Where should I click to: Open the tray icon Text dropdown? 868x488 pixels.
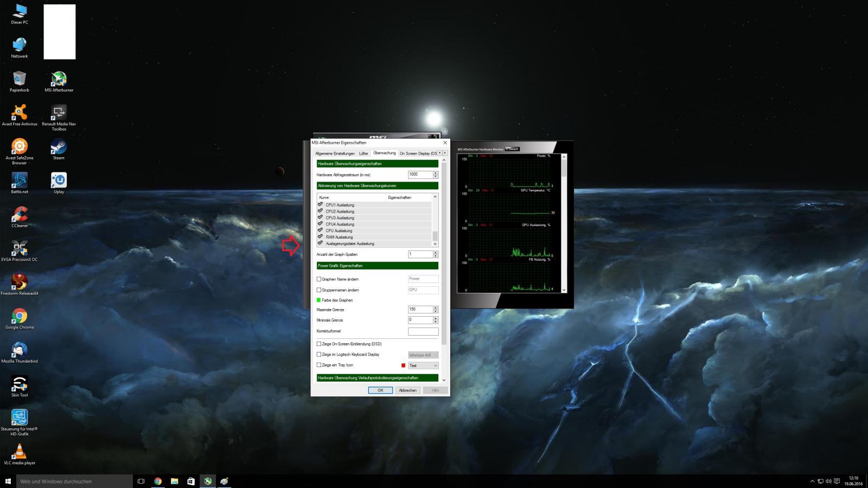(x=423, y=365)
